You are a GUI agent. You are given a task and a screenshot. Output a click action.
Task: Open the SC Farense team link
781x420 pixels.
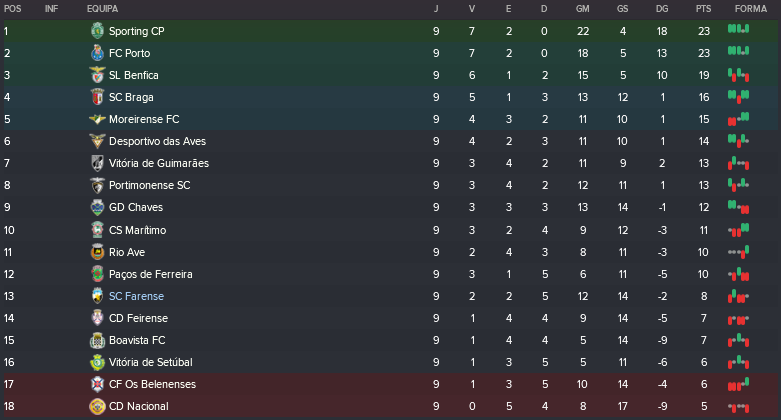(136, 296)
